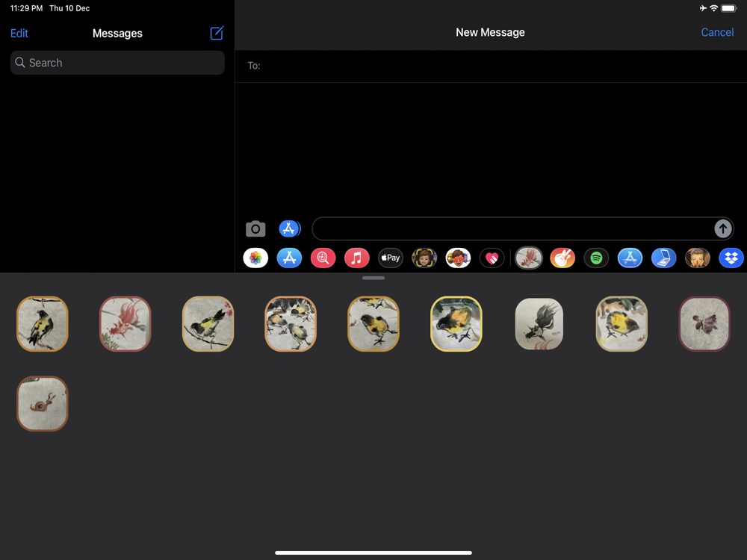
Task: Tap the Wi-Fi status bar icon
Action: click(713, 8)
